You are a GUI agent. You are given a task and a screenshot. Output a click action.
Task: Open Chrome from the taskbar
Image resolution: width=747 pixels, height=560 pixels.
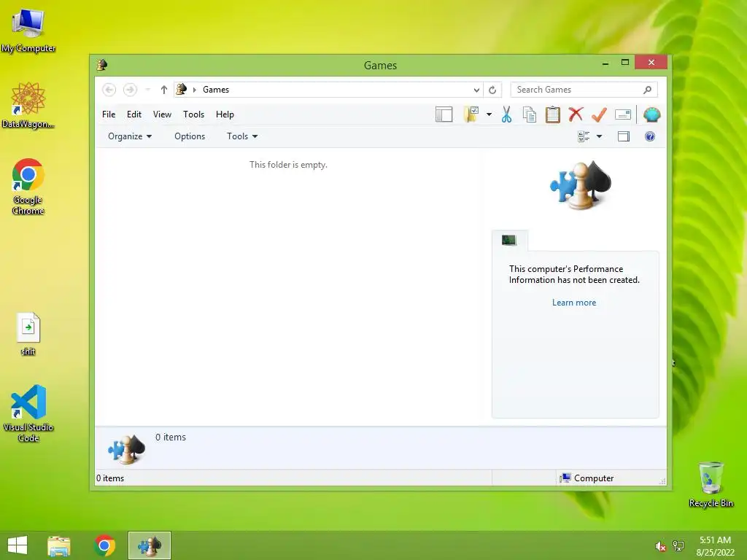(x=105, y=545)
